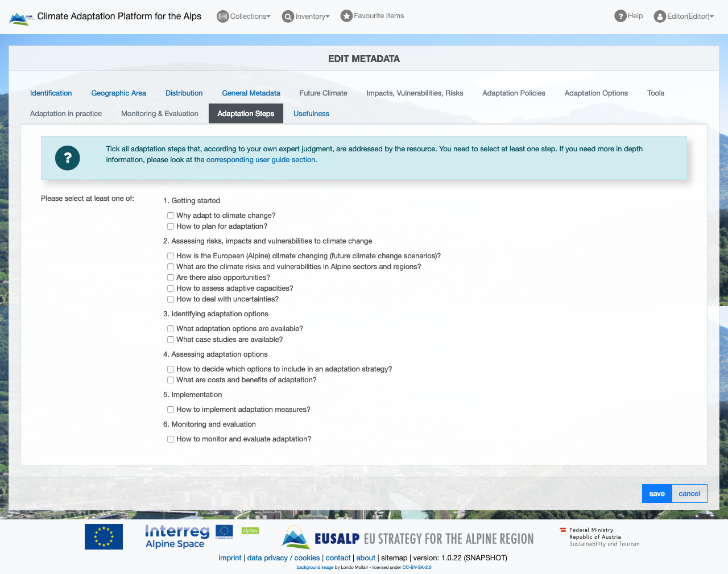Screen dimensions: 728x574
Task: Click the EUSALP strategy logo in footer
Action: (408, 538)
